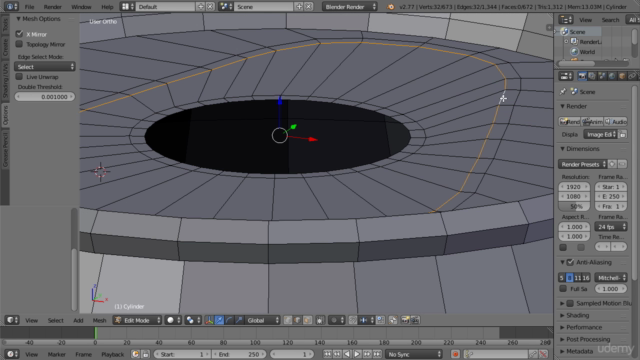Image resolution: width=640 pixels, height=360 pixels.
Task: Open the Edit Mode selector dropdown
Action: 137,320
